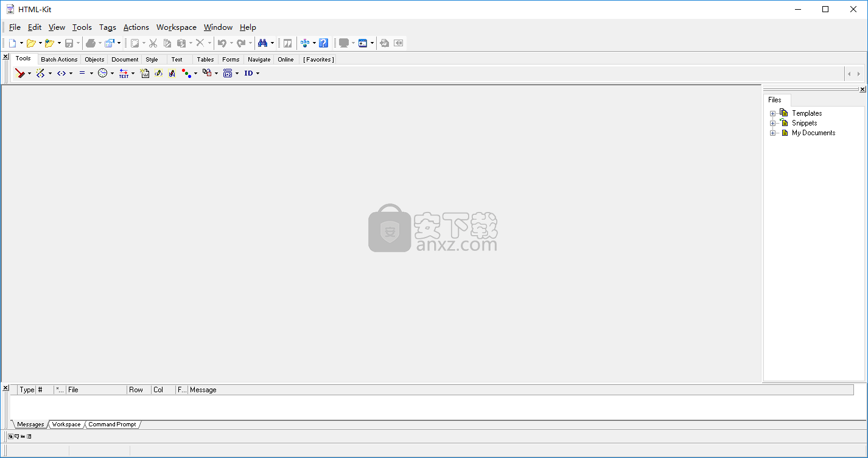Switch to the Online tab
868x458 pixels.
285,60
